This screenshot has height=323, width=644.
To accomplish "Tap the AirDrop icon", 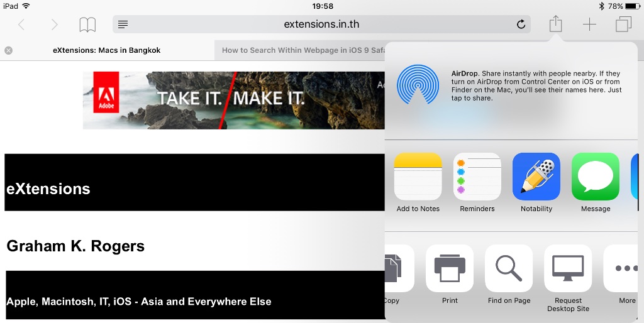I will click(x=418, y=84).
